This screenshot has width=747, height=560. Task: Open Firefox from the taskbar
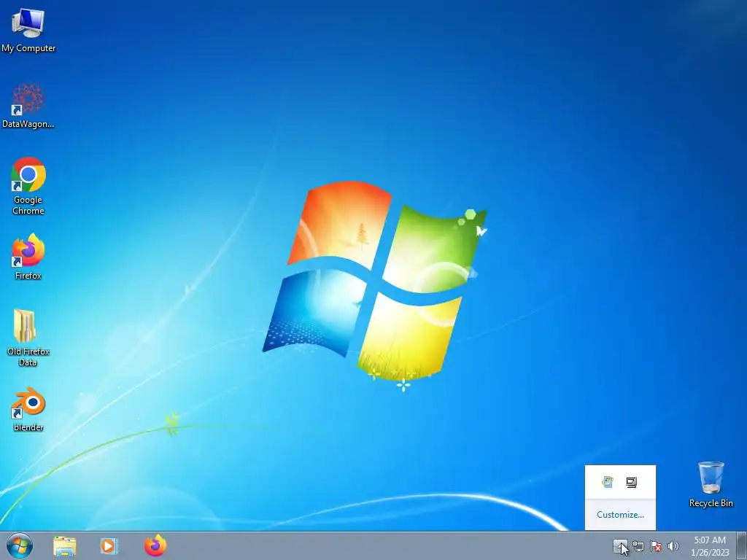pyautogui.click(x=155, y=545)
